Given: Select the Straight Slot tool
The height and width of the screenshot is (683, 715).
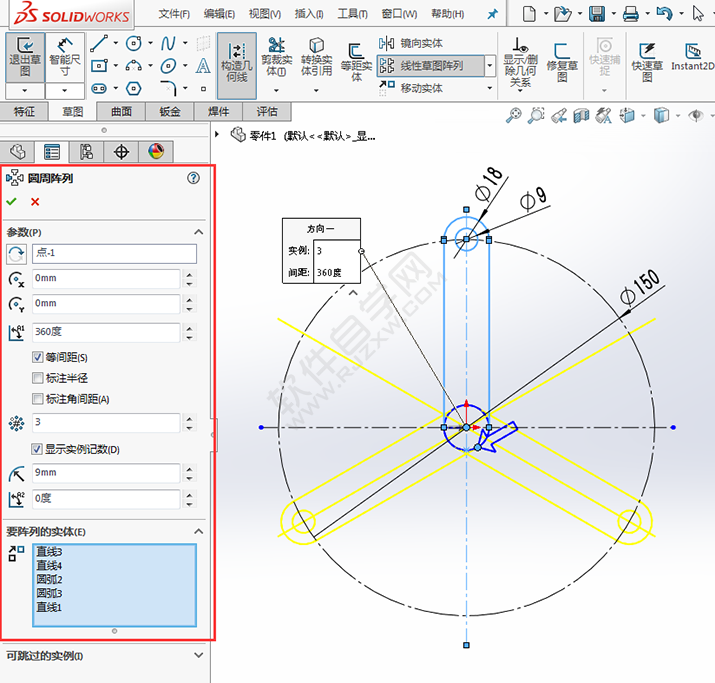Looking at the screenshot, I should 99,88.
